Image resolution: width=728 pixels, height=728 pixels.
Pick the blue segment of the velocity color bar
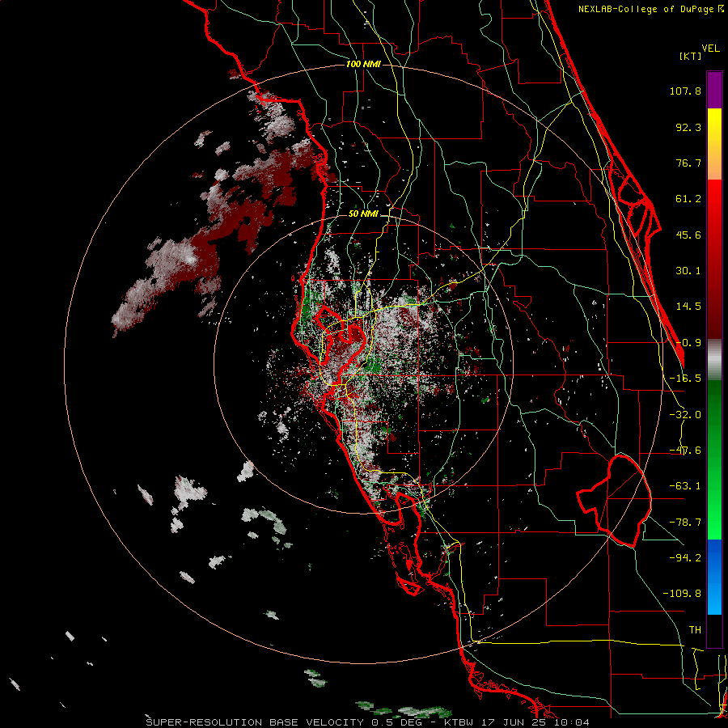[714, 577]
